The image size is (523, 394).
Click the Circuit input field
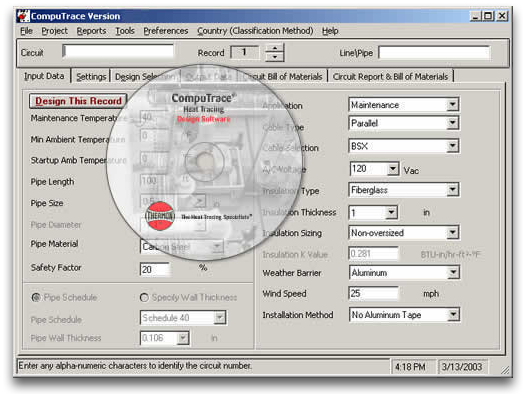coord(118,52)
